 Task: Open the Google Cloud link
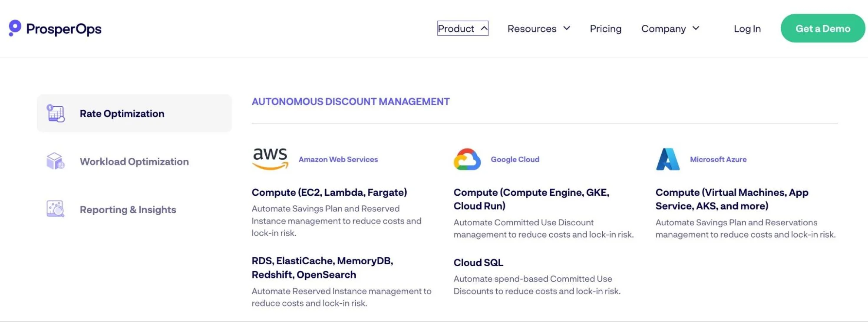pyautogui.click(x=515, y=159)
